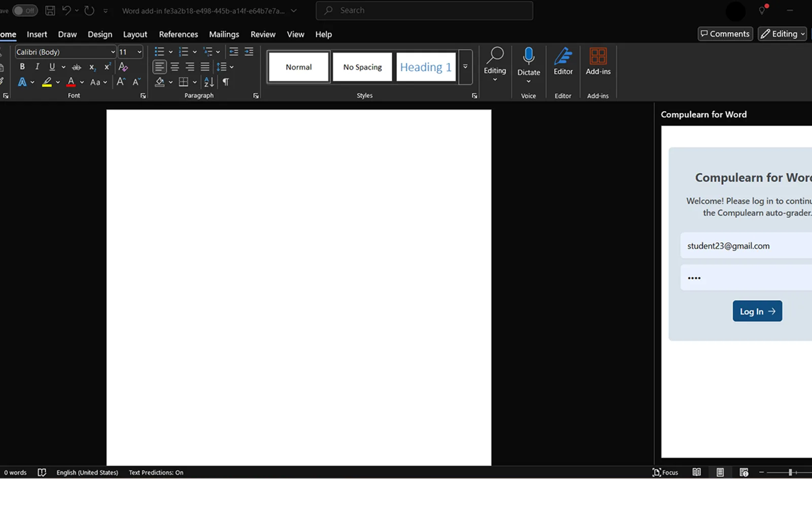The height and width of the screenshot is (508, 812).
Task: Save the document icon
Action: click(50, 10)
